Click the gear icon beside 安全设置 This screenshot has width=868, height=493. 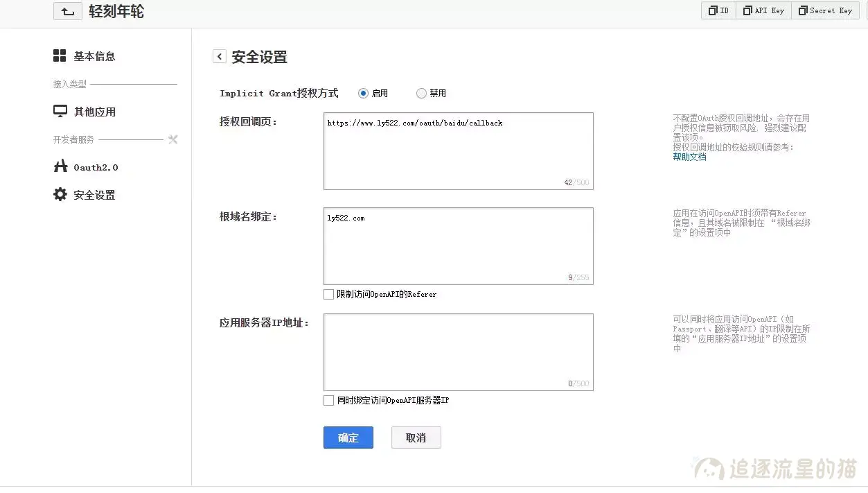click(x=60, y=194)
